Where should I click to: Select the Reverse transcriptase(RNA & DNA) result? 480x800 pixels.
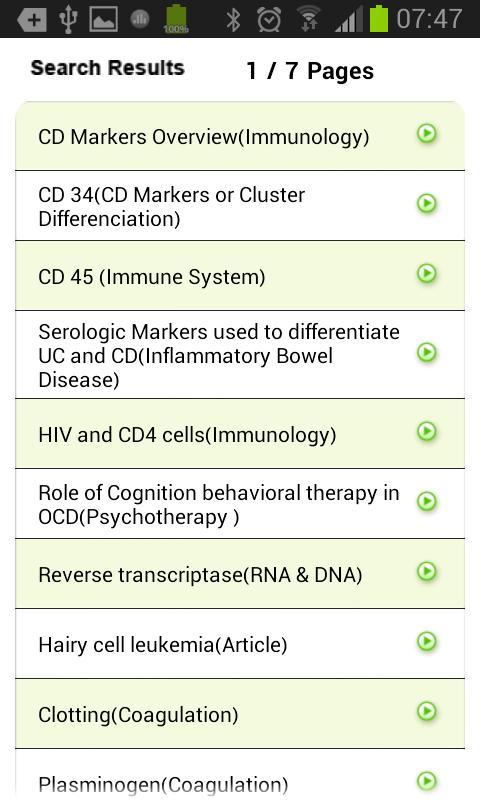tap(240, 574)
